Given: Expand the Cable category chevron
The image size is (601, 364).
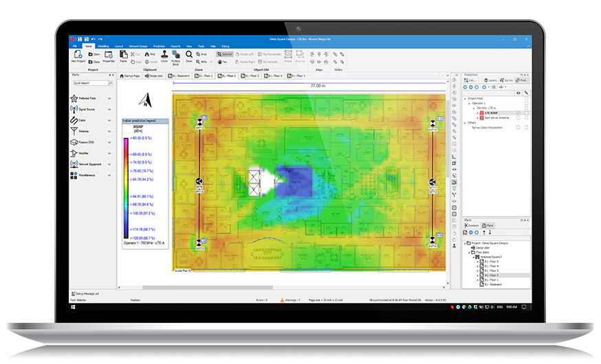Looking at the screenshot, I should pyautogui.click(x=109, y=120).
